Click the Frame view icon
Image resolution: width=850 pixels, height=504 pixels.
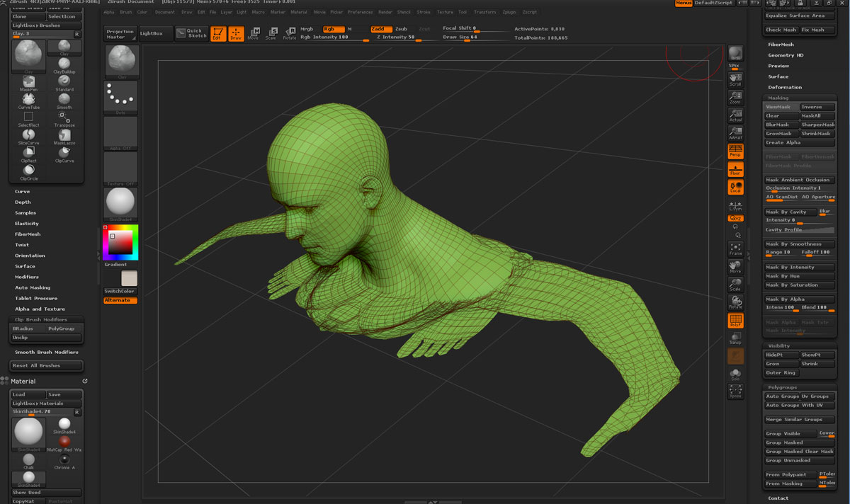(736, 249)
